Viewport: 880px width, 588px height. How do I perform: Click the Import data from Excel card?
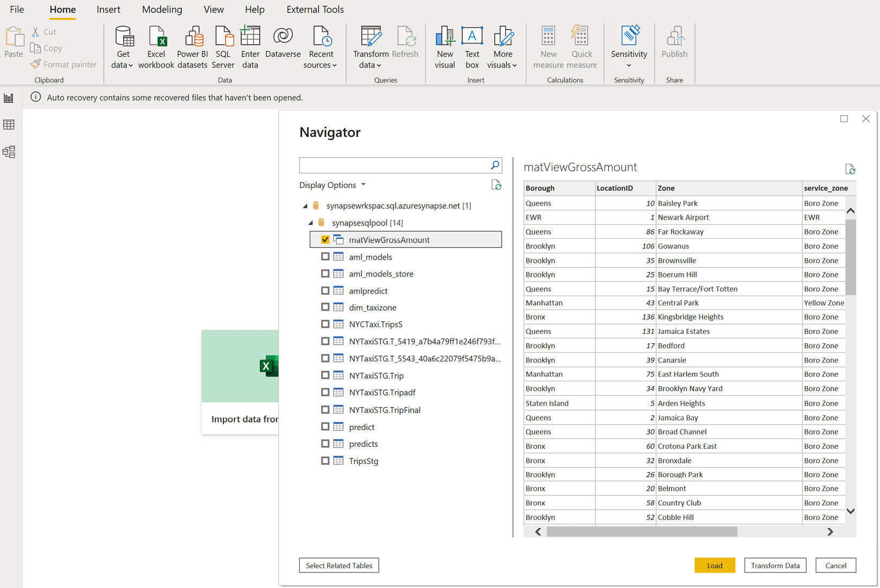point(240,382)
